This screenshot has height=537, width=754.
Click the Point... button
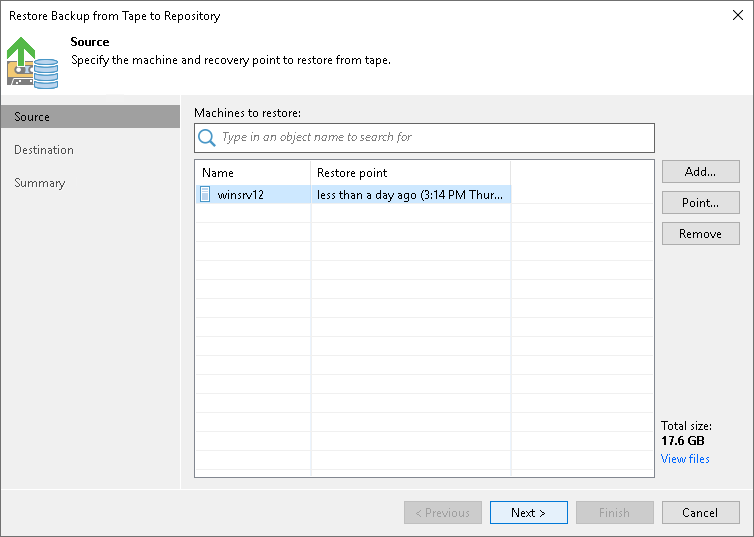point(701,203)
